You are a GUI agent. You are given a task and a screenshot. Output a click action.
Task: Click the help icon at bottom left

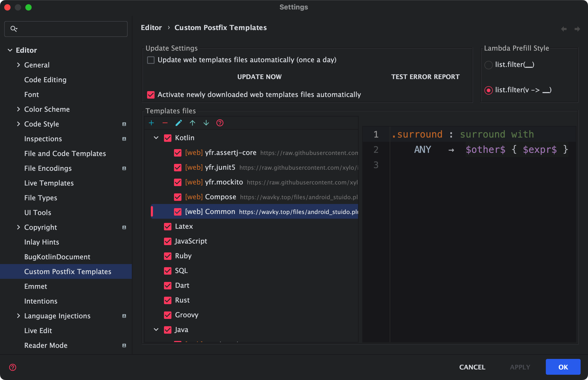[x=13, y=367]
